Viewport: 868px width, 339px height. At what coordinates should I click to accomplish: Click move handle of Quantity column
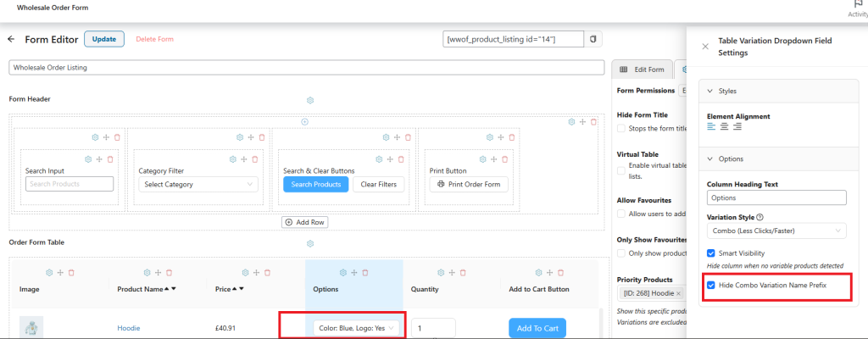452,273
